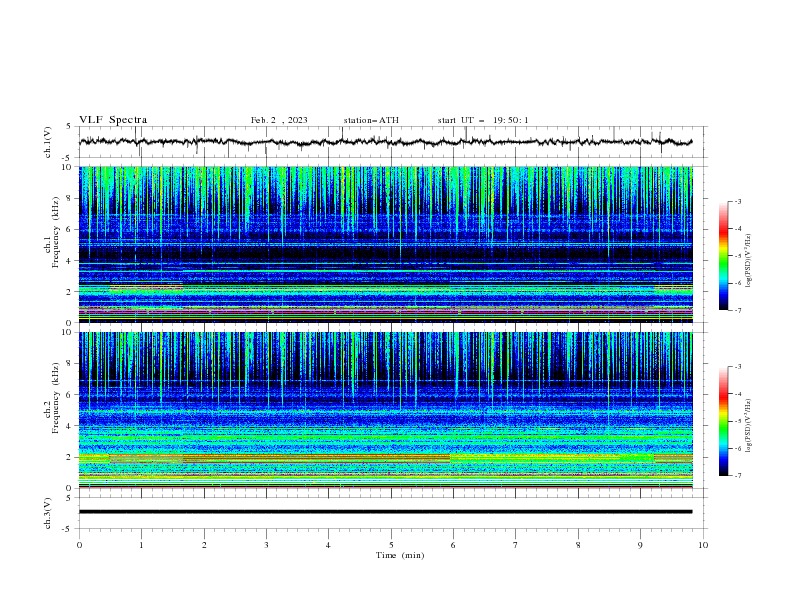Click the "VLF Spectra" title text
The width and height of the screenshot is (792, 612).
(113, 120)
